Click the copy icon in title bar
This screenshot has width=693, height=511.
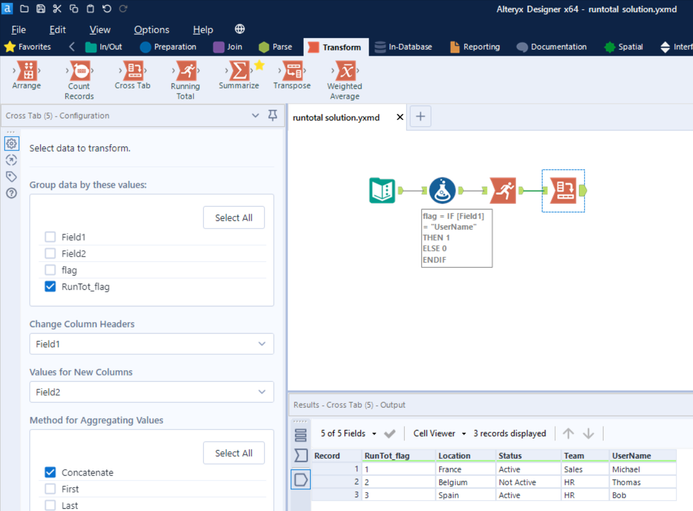coord(73,9)
